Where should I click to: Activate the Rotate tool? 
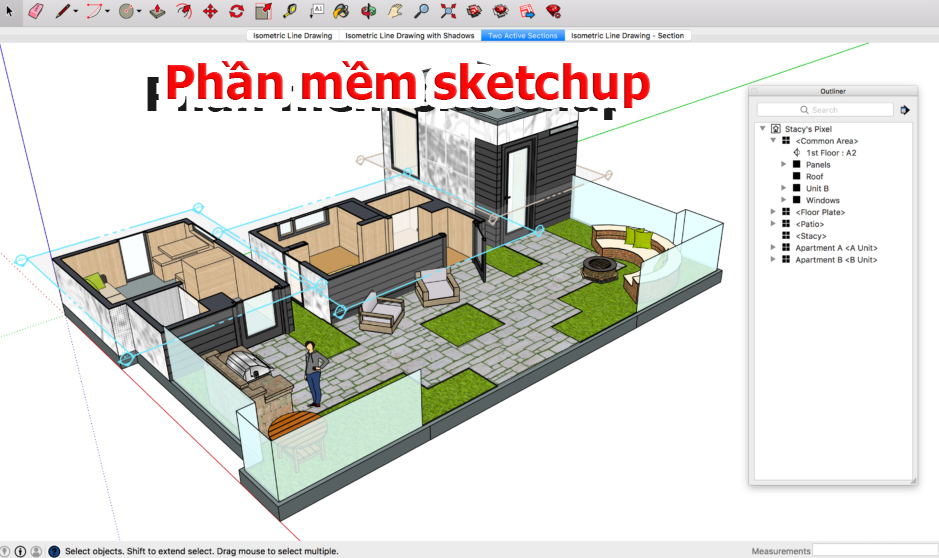click(237, 11)
